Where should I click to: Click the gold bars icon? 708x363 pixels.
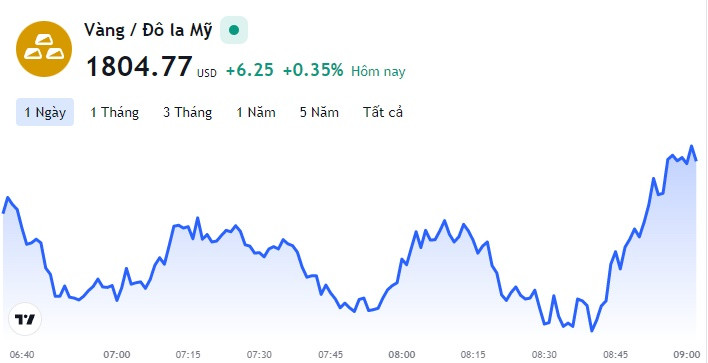click(x=44, y=49)
